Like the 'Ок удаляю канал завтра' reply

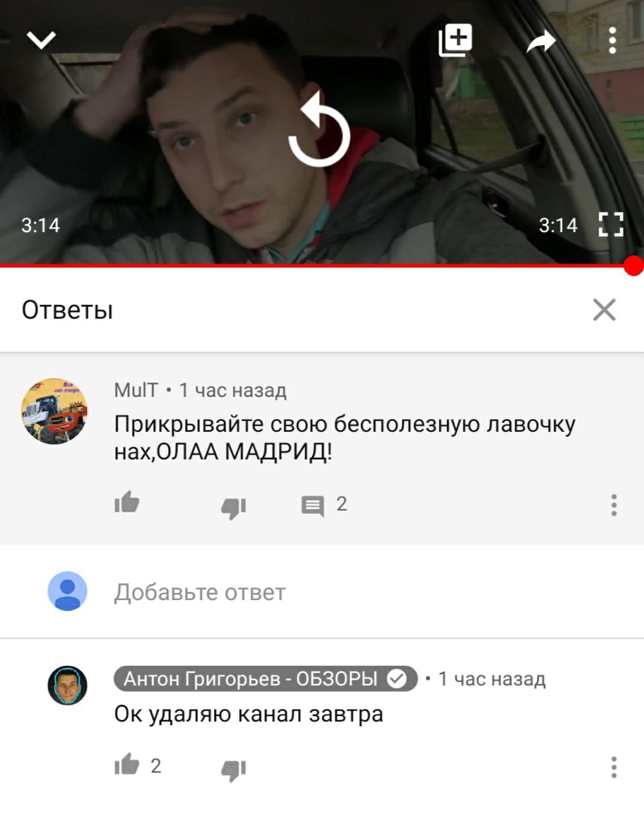[x=127, y=764]
